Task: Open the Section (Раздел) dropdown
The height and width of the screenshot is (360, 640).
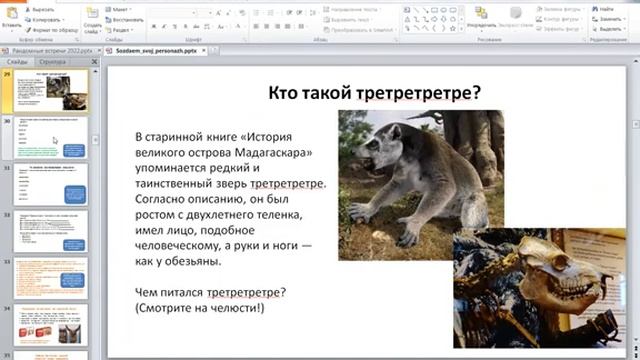Action: tap(118, 30)
